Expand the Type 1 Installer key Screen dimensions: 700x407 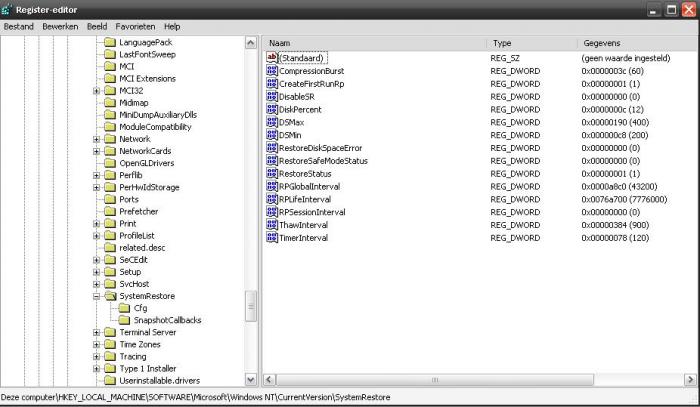(x=96, y=368)
